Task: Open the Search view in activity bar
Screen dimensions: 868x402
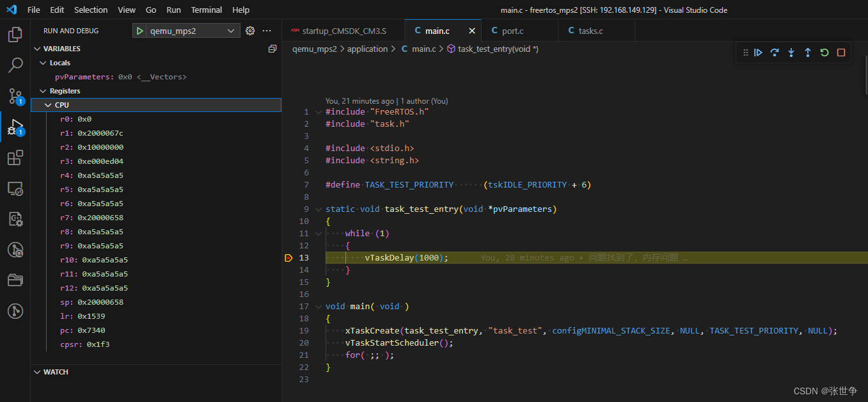Action: 15,65
